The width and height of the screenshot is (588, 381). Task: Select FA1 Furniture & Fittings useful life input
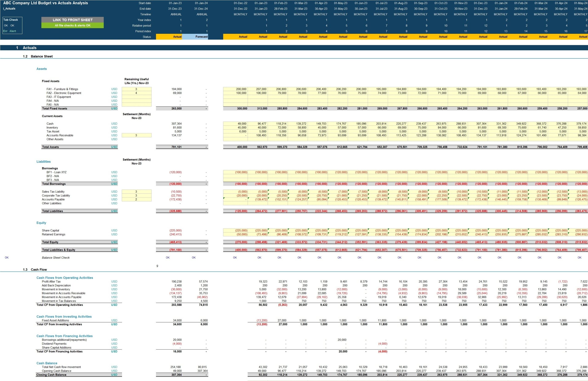point(136,89)
